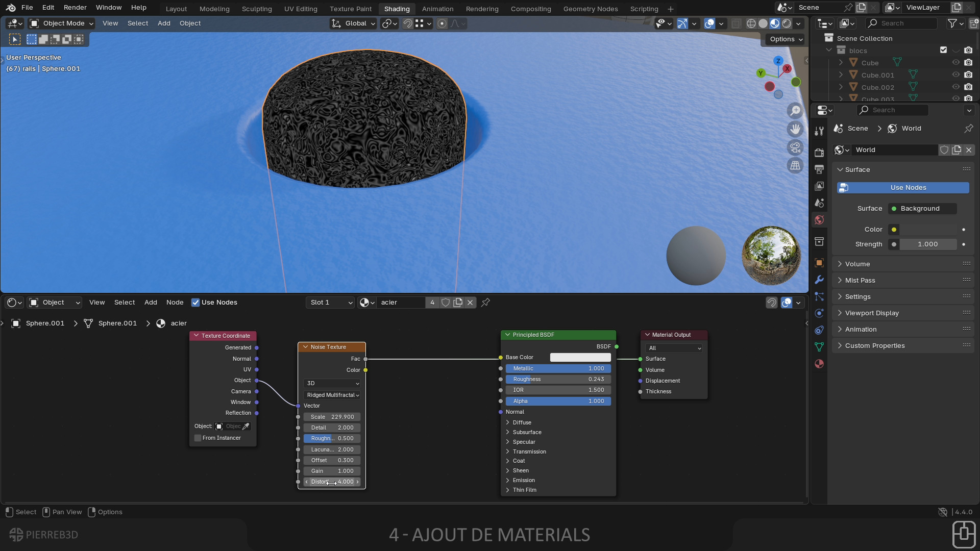980x551 pixels.
Task: Toggle Use Nodes checkbox in node editor
Action: click(195, 303)
